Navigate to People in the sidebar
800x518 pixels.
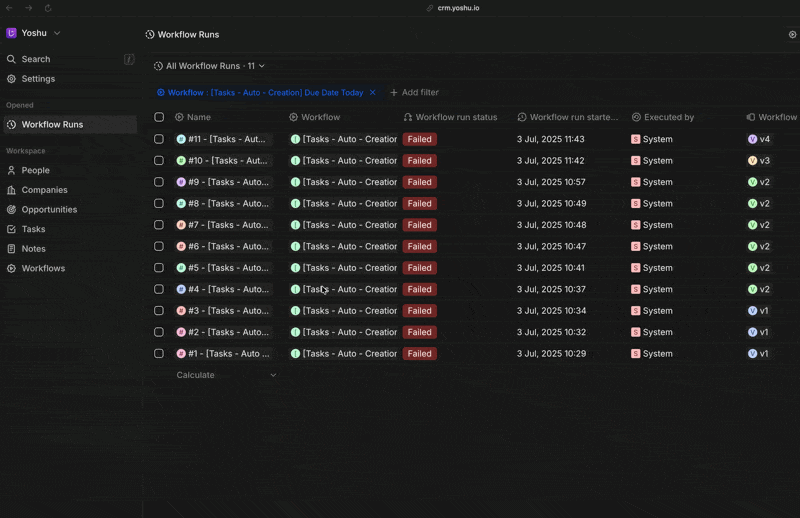click(35, 171)
